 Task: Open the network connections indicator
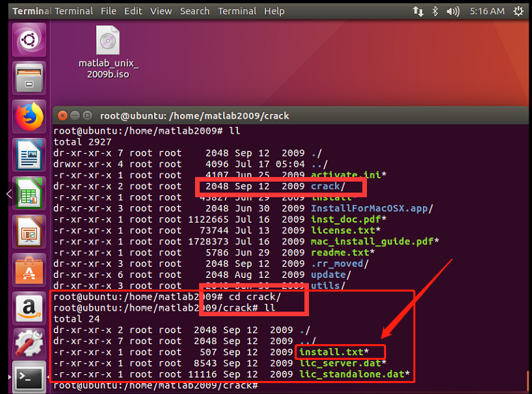(418, 11)
